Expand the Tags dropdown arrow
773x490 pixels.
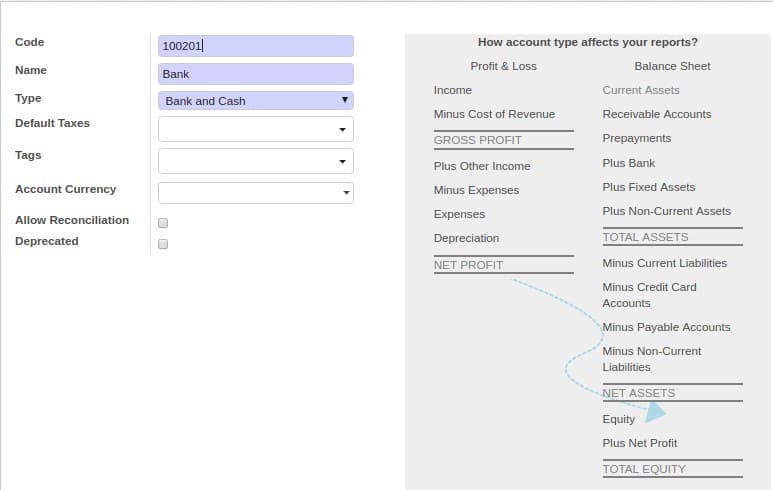tap(342, 162)
